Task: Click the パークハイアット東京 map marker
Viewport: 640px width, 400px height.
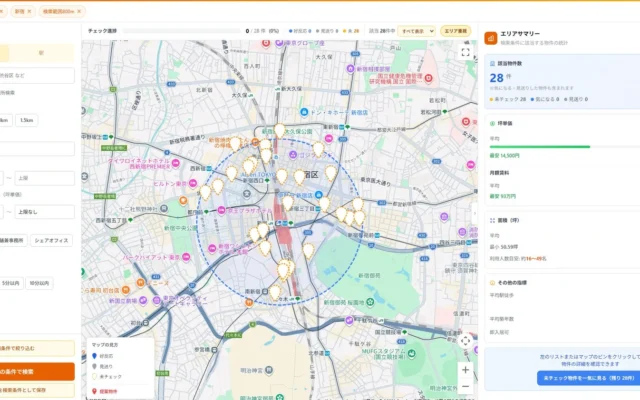Action: pos(186,257)
